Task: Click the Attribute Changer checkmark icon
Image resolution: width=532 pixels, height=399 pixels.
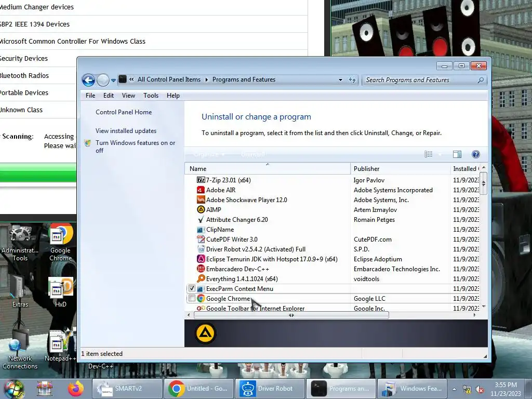Action: 201,220
